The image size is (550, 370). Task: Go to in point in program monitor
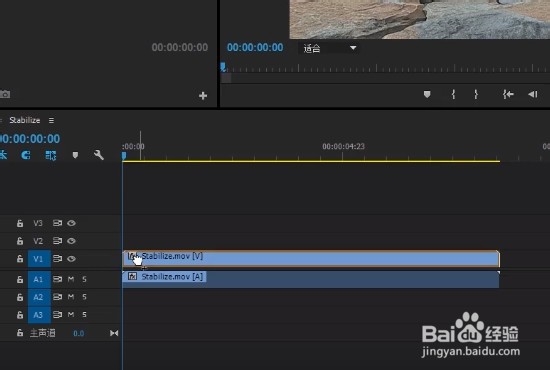pos(508,94)
